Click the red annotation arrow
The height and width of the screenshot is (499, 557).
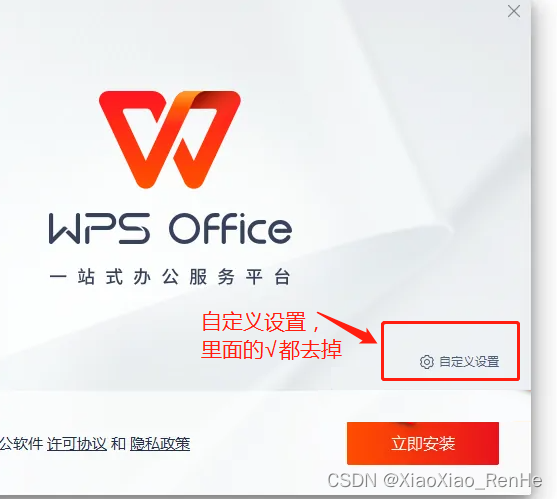coord(347,328)
